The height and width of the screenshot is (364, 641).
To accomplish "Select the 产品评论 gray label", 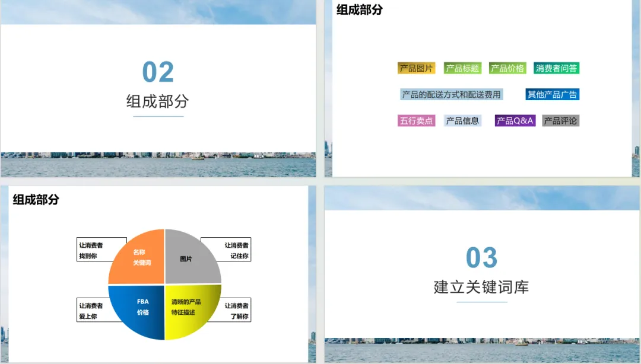I will pyautogui.click(x=560, y=120).
